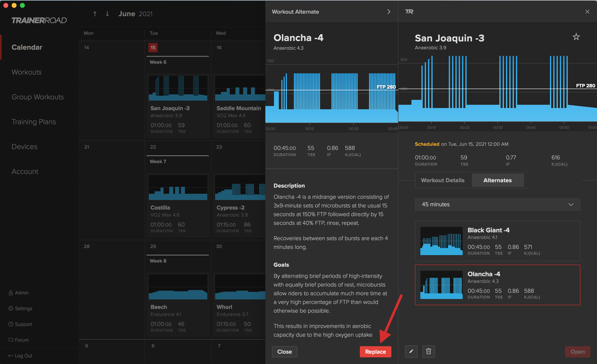Click the Week 8 label

pyautogui.click(x=158, y=261)
